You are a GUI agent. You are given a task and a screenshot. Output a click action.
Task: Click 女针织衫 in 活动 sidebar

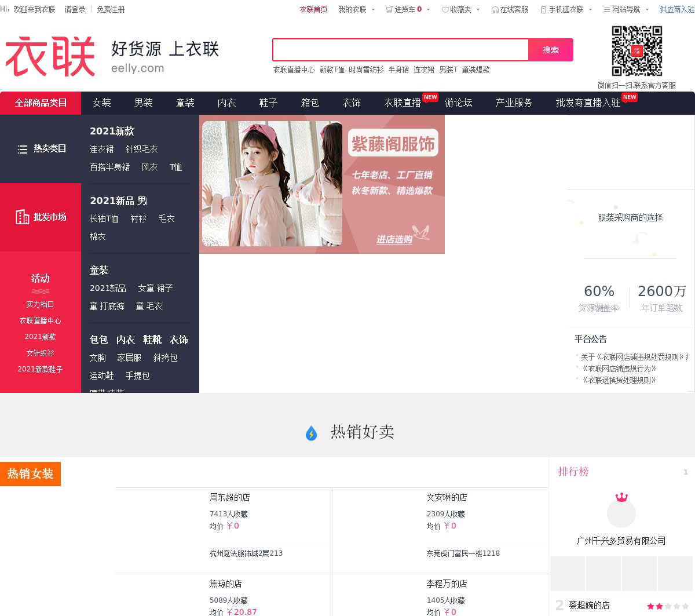coord(40,353)
